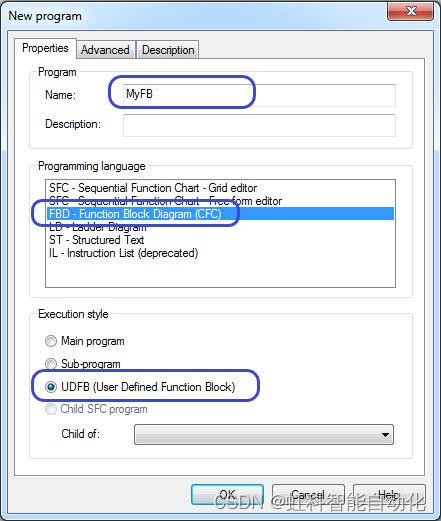Select UDFB User Defined Function Block option
The image size is (441, 521).
(x=51, y=387)
